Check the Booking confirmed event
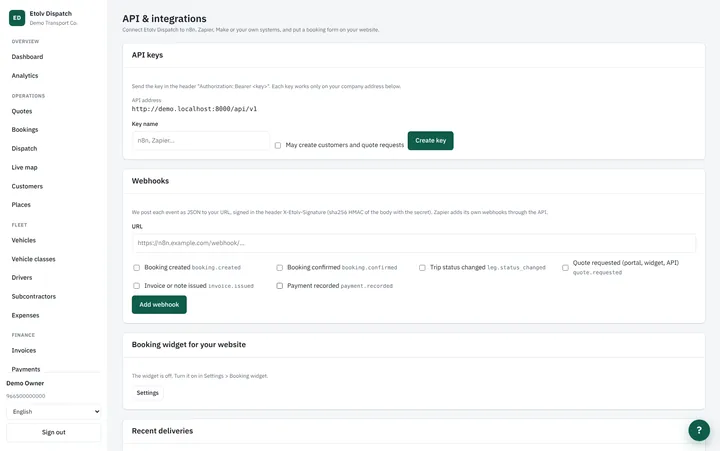Screen dimensions: 720x451 279,267
